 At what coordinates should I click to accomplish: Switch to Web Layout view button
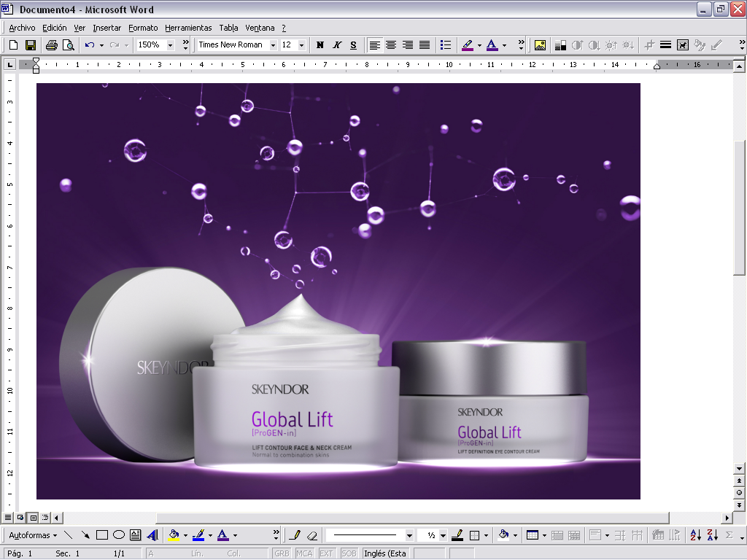pyautogui.click(x=20, y=517)
